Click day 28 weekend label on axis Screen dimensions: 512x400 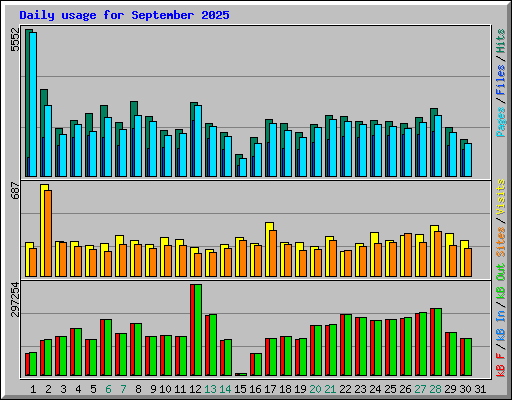435,389
